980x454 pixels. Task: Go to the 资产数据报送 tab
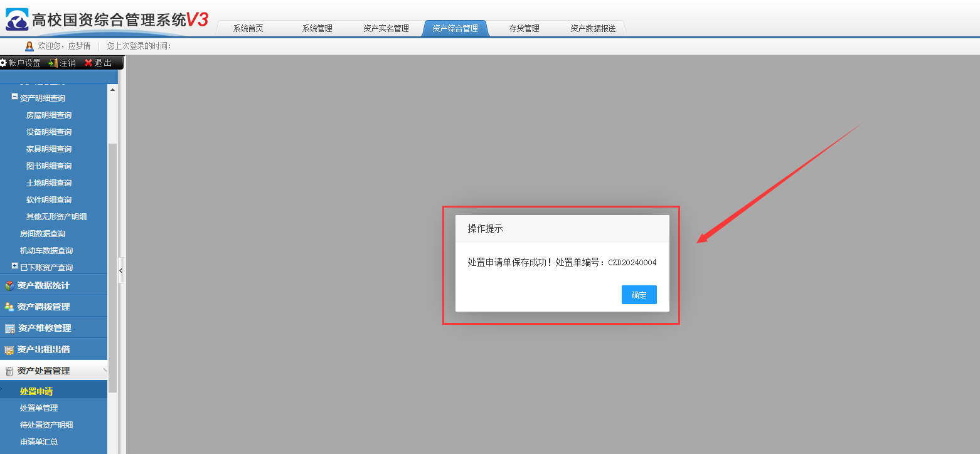pyautogui.click(x=592, y=28)
